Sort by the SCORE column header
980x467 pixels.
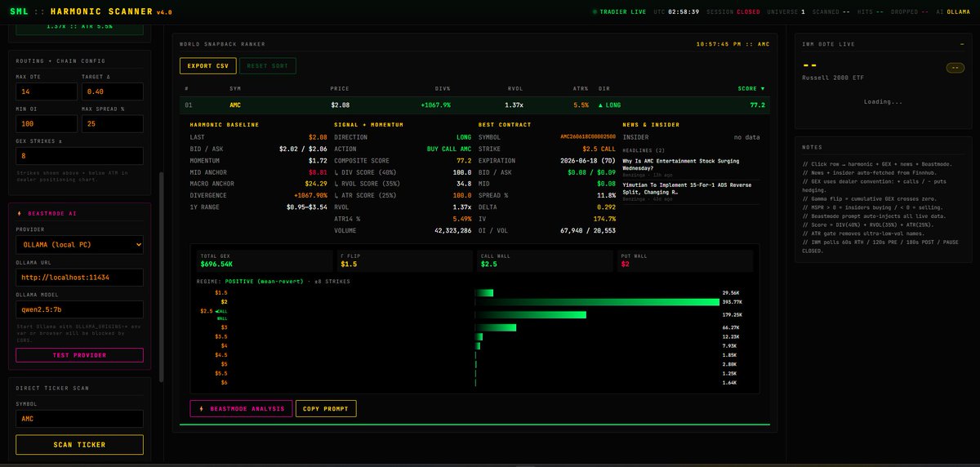(751, 88)
